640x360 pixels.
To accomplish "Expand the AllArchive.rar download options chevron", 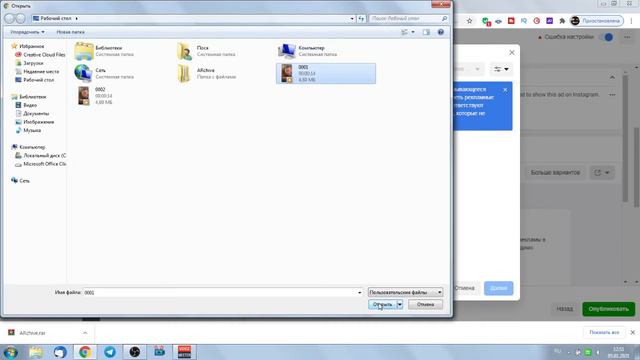I will (x=85, y=333).
